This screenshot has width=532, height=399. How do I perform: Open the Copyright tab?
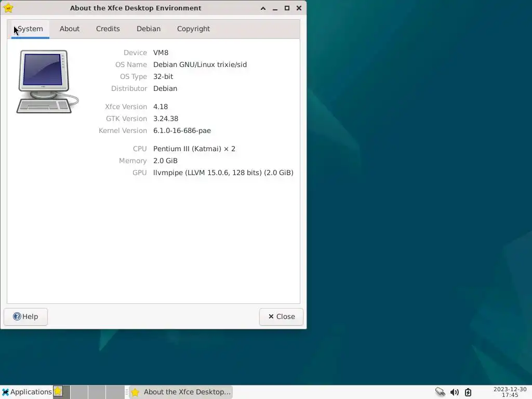click(x=193, y=29)
